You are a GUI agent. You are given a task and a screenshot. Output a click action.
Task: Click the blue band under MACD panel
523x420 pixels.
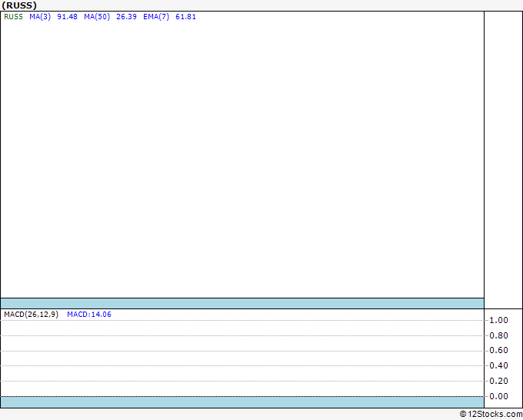click(242, 402)
